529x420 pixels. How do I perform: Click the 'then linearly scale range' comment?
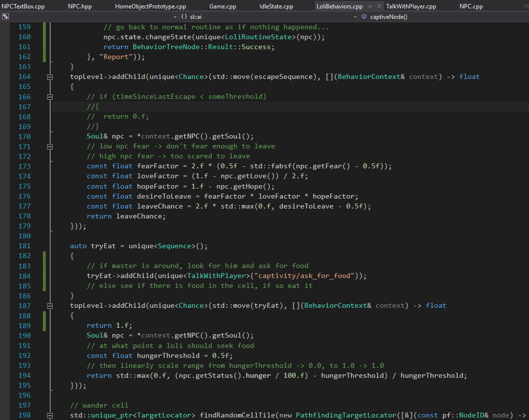[x=235, y=366]
